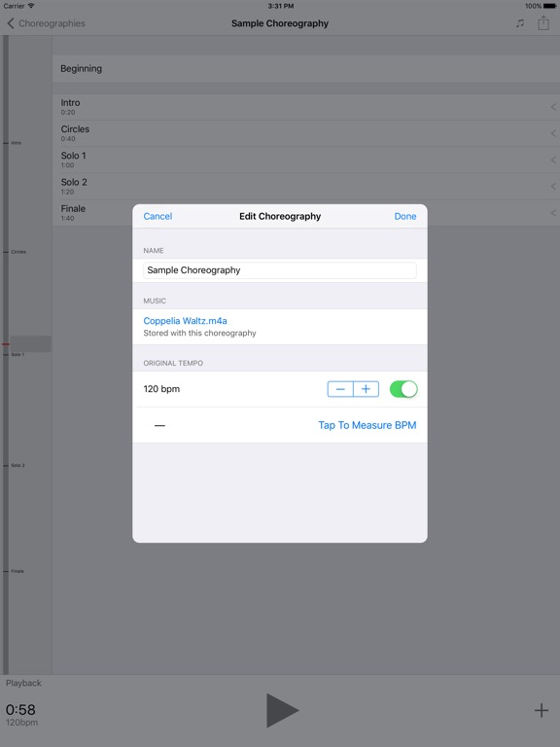Screen dimensions: 560x747
Task: Open the Coppelia Waltz.m4a music link
Action: tap(186, 321)
